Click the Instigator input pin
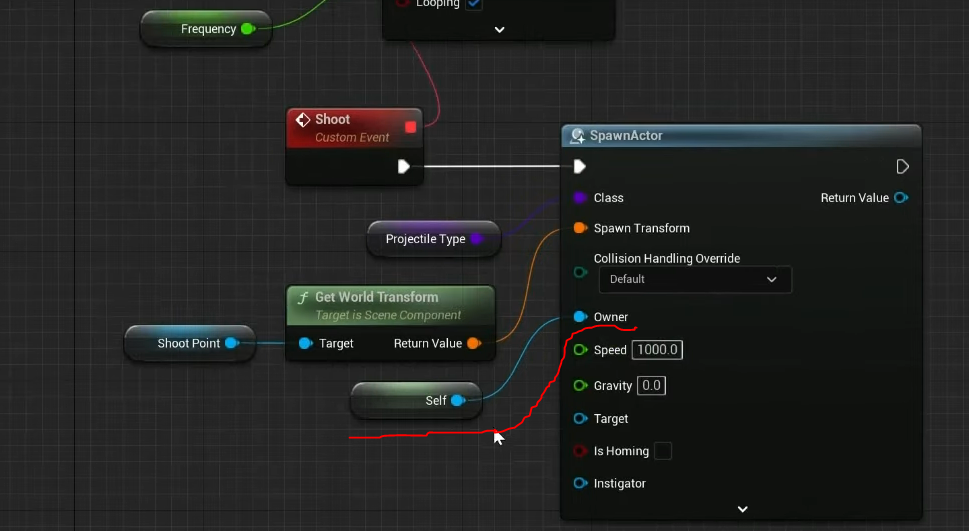This screenshot has height=531, width=969. point(580,483)
